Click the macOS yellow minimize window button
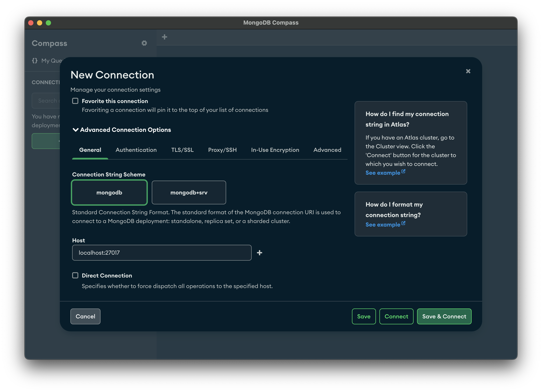The image size is (542, 392). coord(40,23)
